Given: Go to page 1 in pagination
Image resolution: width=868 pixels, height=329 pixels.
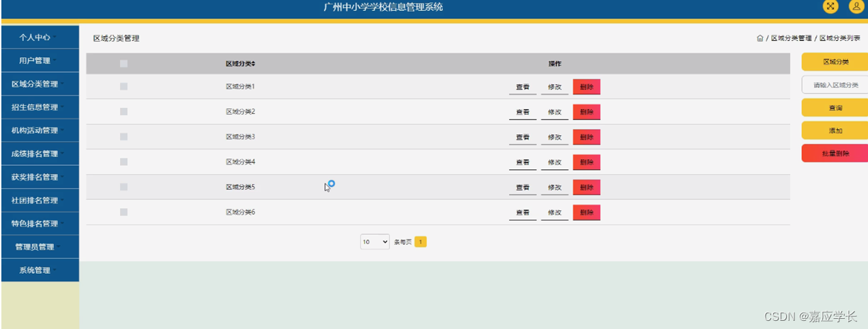Looking at the screenshot, I should [x=421, y=242].
